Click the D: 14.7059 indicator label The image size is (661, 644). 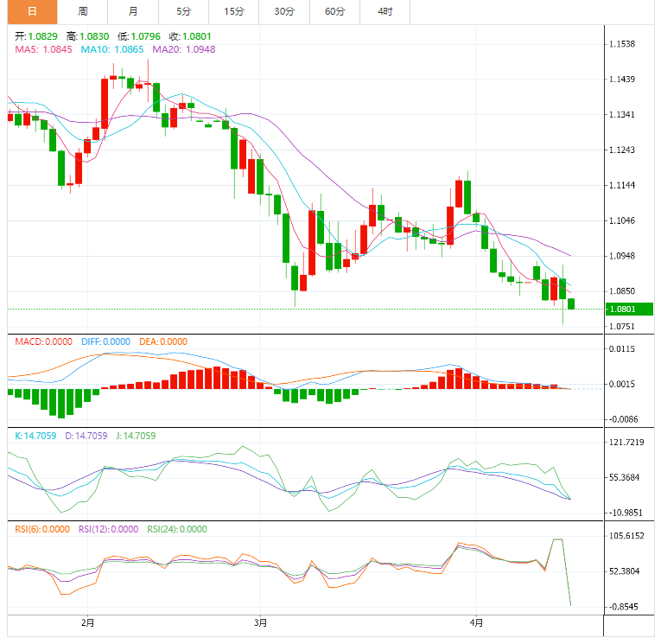click(86, 436)
